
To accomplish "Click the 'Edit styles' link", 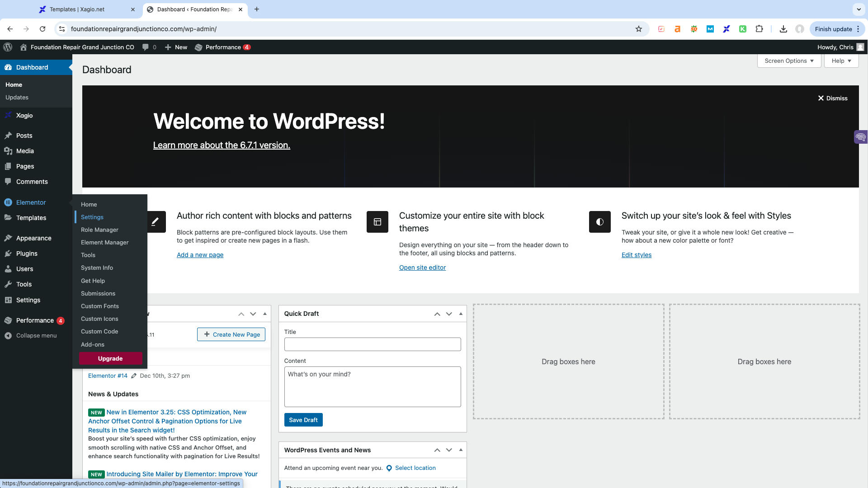I will tap(636, 255).
